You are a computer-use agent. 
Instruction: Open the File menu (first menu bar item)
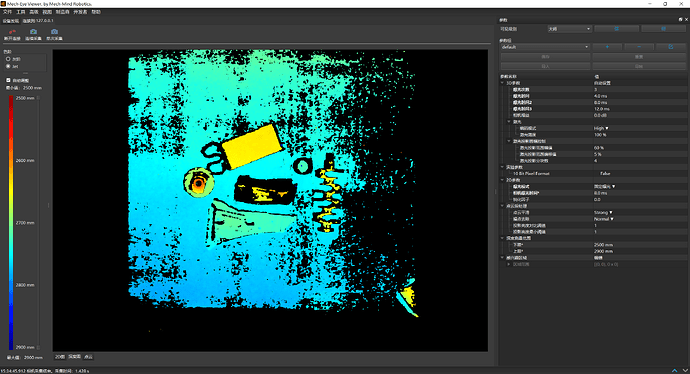7,12
